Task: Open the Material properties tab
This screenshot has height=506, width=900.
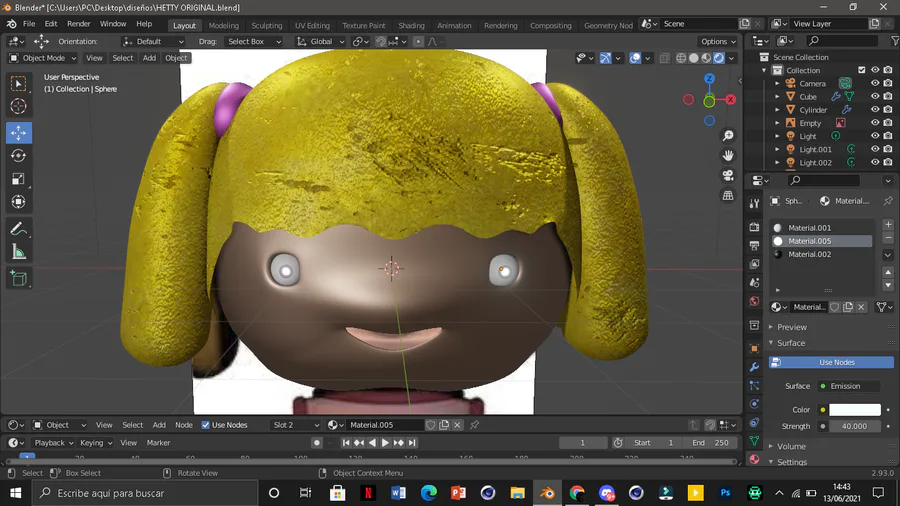Action: tap(754, 460)
